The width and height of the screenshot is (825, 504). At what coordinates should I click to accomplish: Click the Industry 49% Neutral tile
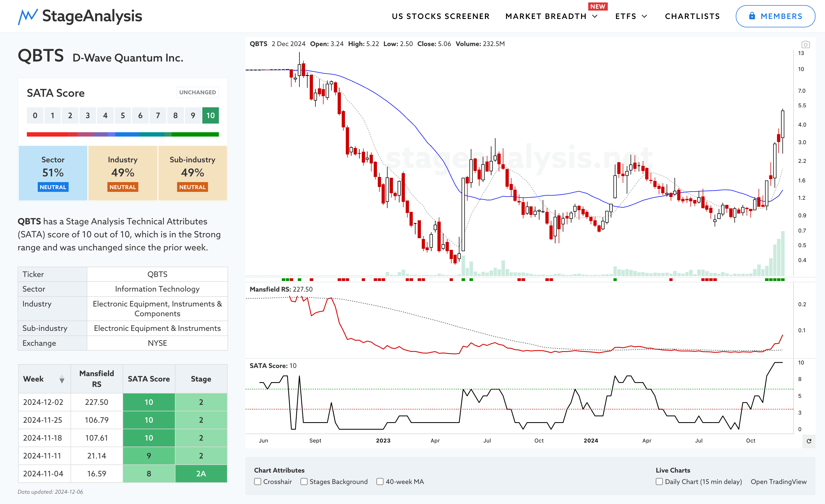(x=123, y=173)
